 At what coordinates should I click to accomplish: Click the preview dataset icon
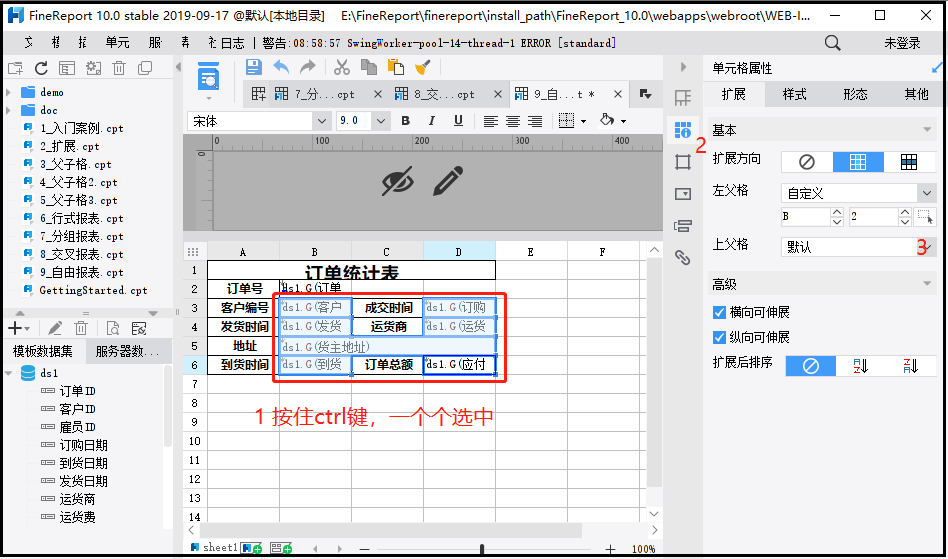(112, 328)
